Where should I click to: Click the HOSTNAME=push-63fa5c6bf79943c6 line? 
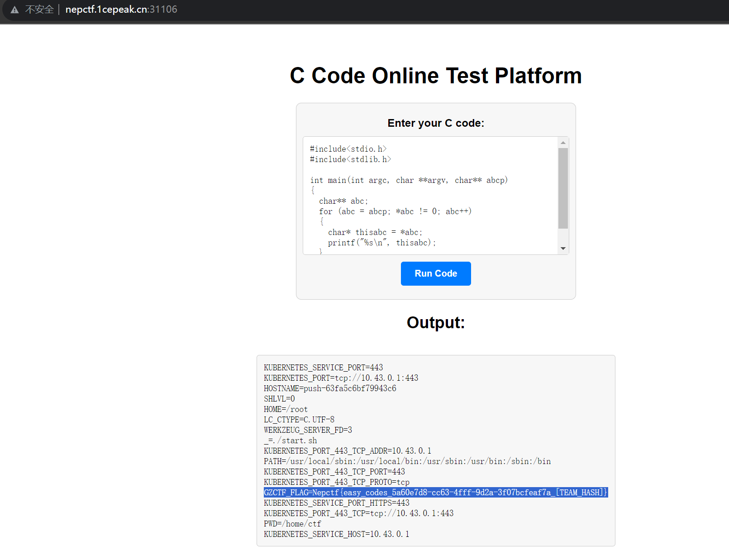pyautogui.click(x=330, y=388)
